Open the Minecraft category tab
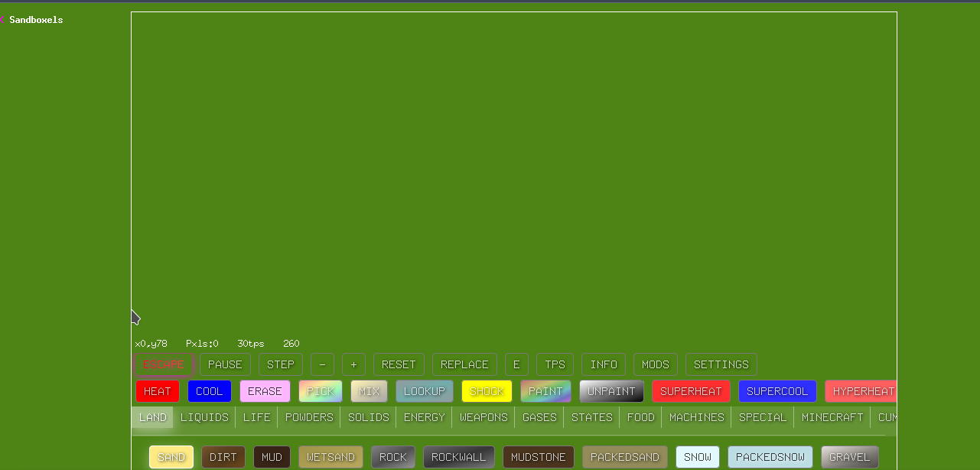The height and width of the screenshot is (470, 980). tap(832, 417)
